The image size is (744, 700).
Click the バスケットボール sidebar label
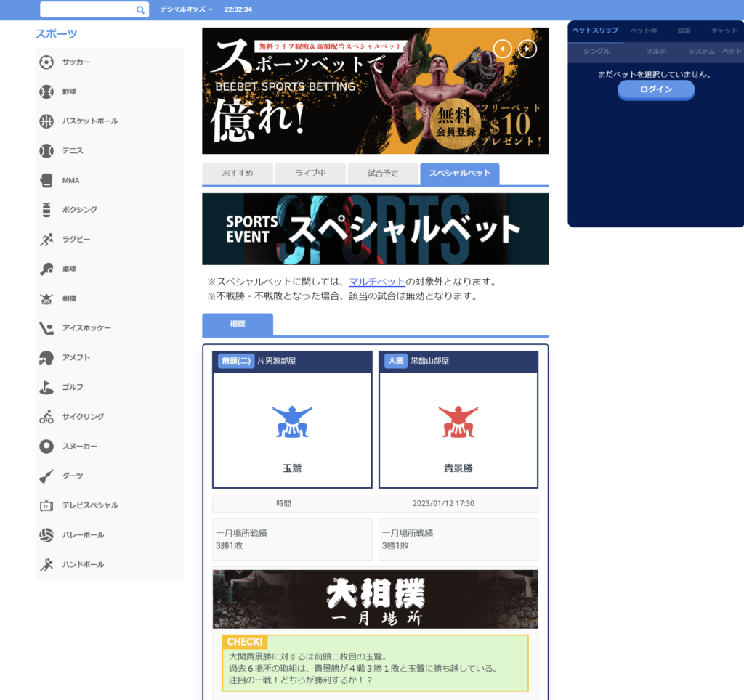tap(90, 121)
